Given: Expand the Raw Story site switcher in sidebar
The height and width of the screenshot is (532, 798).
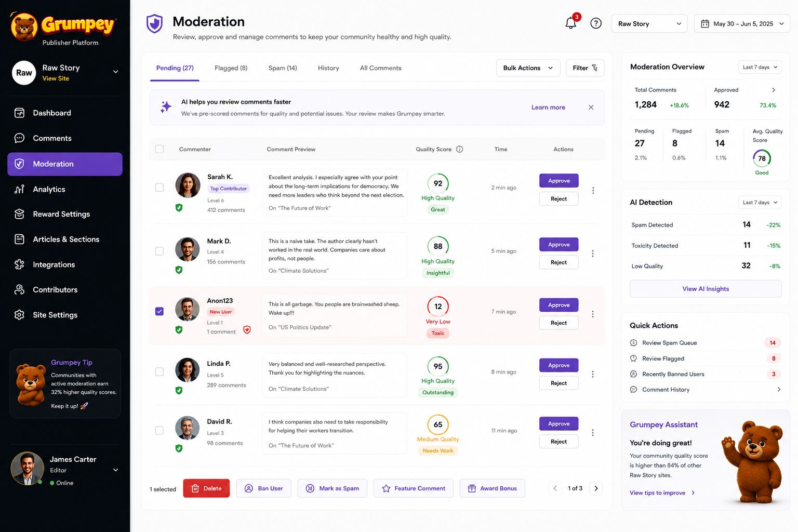Looking at the screenshot, I should click(115, 72).
